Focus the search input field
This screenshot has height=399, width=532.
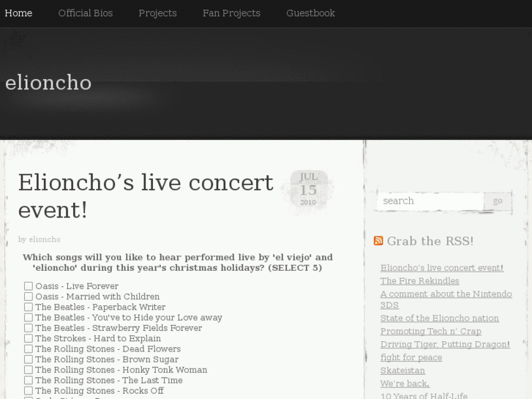(430, 201)
